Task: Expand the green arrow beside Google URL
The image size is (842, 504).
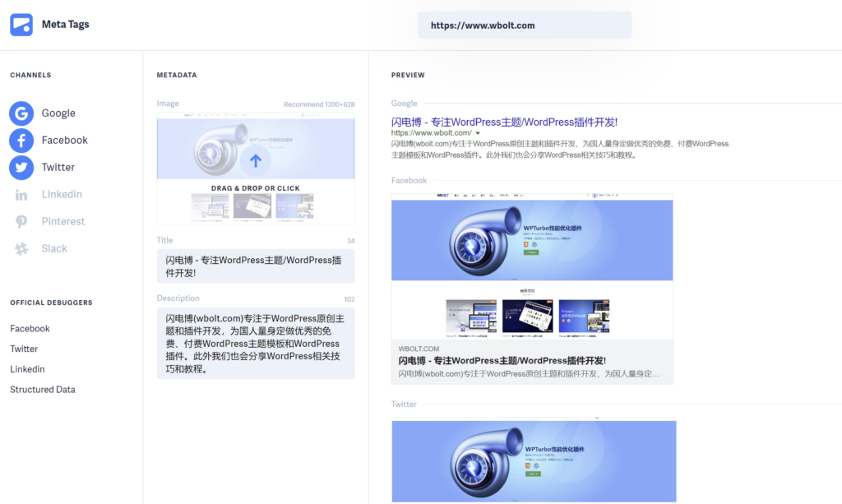Action: (478, 133)
